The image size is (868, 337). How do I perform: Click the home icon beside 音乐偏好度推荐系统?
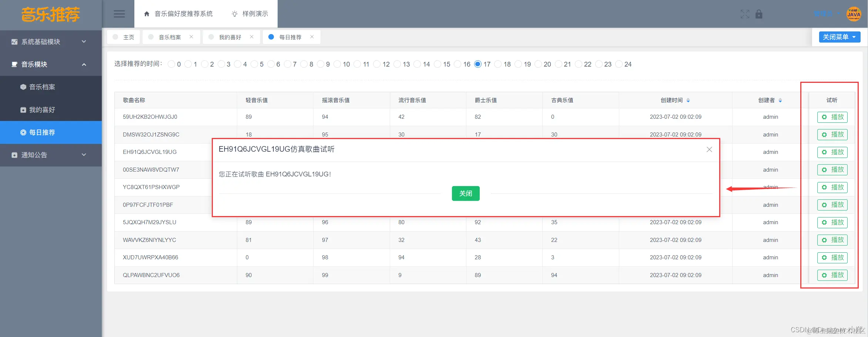tap(147, 14)
